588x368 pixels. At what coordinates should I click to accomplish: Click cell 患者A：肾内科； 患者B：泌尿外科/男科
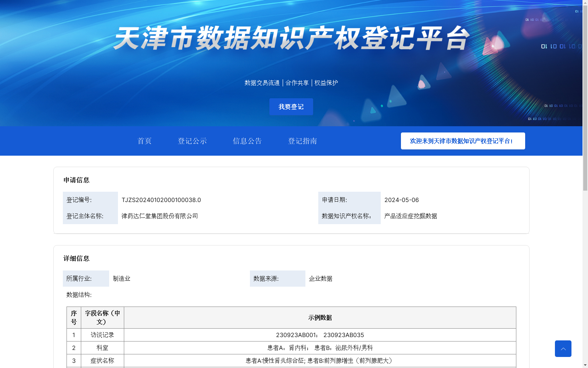tap(320, 348)
